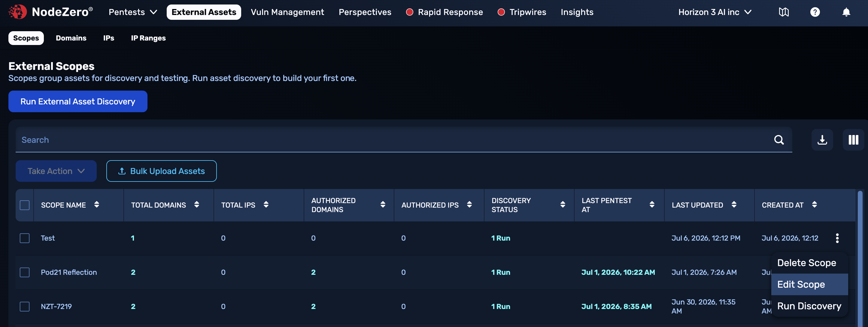
Task: Download the scopes table export
Action: pyautogui.click(x=822, y=139)
